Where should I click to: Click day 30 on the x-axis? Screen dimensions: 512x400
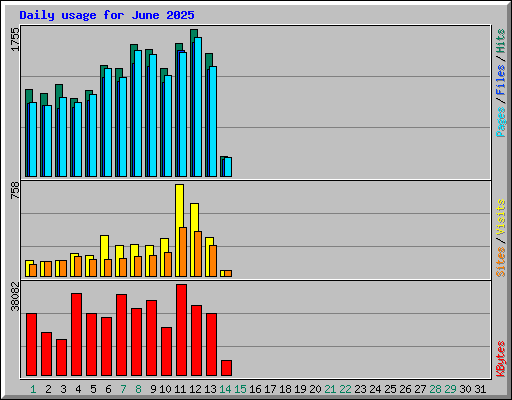[465, 389]
